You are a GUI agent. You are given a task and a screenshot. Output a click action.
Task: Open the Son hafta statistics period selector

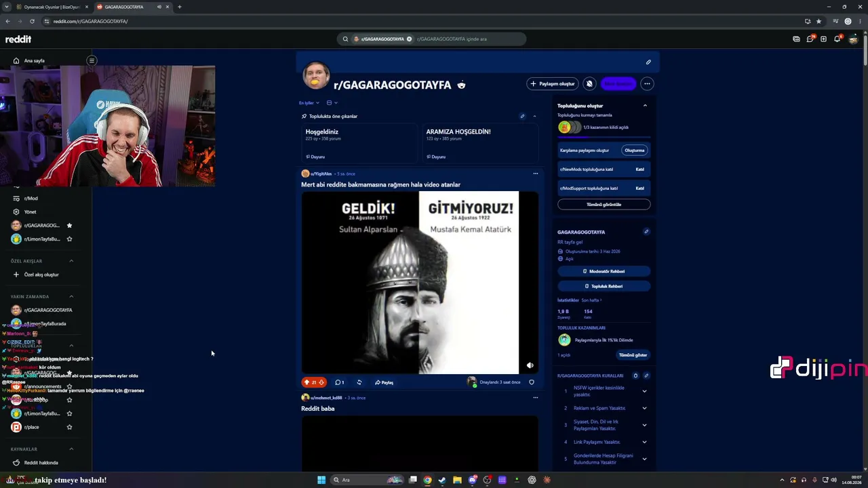(x=591, y=300)
